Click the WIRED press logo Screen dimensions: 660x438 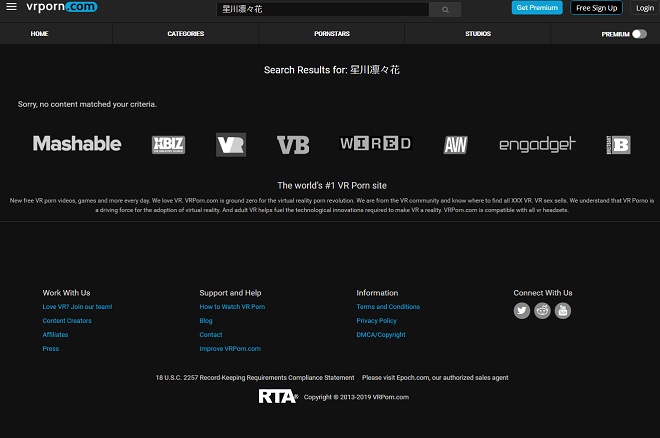(x=375, y=144)
